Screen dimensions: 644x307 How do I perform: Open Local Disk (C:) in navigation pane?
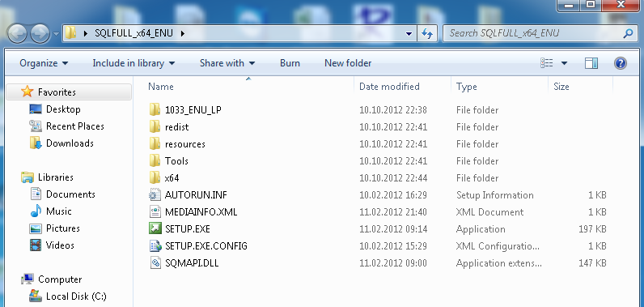(76, 296)
